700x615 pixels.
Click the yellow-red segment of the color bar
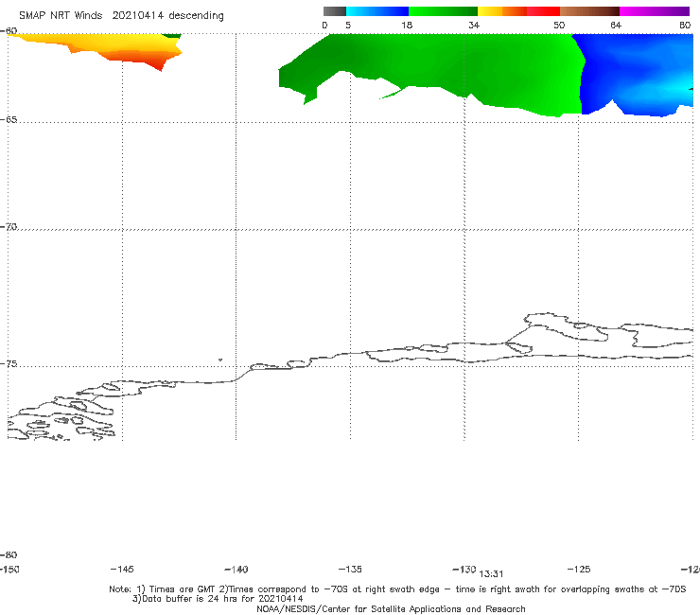pyautogui.click(x=518, y=11)
